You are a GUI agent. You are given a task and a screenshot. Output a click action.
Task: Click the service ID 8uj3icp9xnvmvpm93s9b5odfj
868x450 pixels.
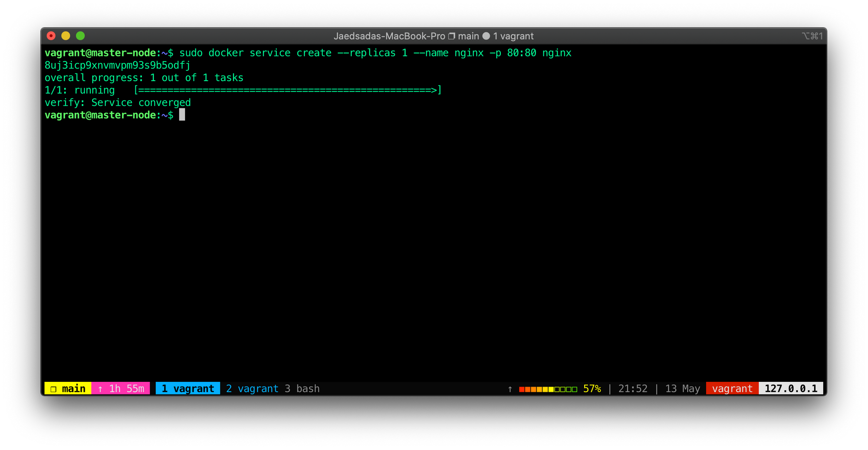(x=118, y=65)
